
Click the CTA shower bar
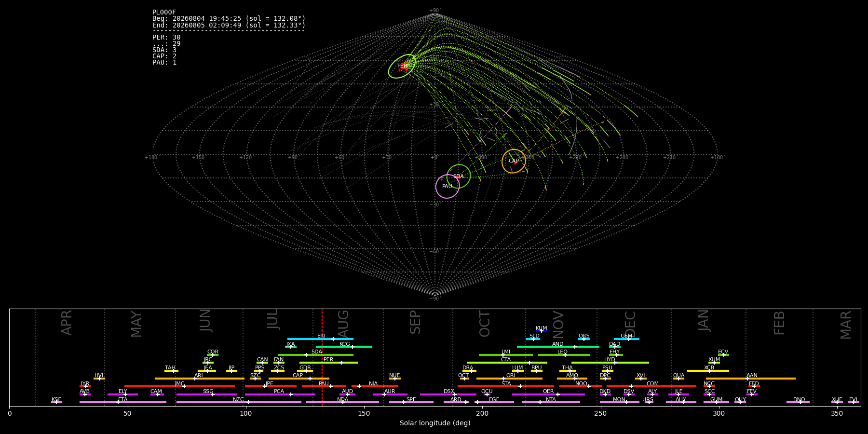(x=507, y=363)
